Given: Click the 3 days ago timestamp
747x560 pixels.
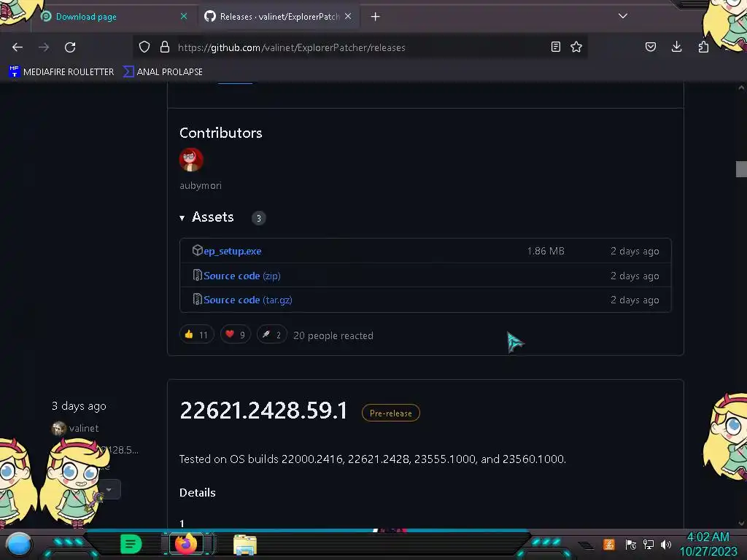Looking at the screenshot, I should coord(79,406).
